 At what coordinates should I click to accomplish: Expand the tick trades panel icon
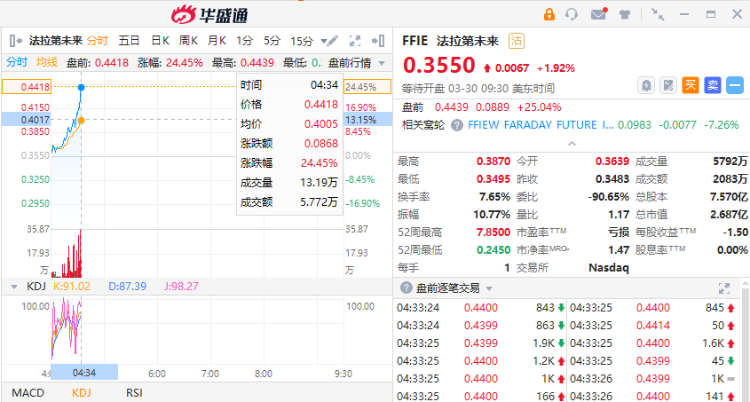[x=724, y=288]
